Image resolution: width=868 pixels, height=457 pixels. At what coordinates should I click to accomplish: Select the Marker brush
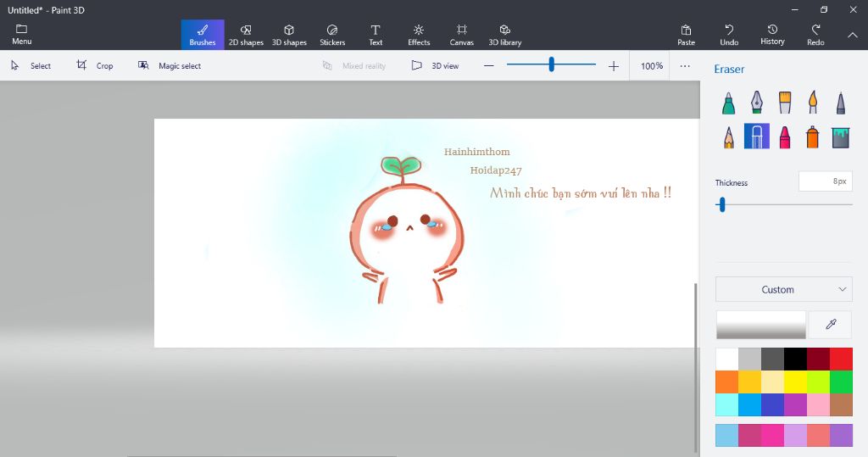728,103
